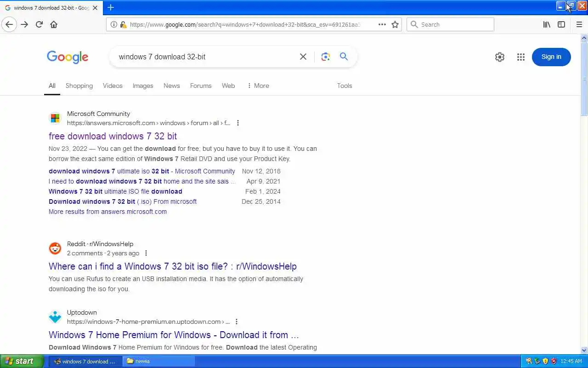Viewport: 588px width, 368px height.
Task: Select the All results tab
Action: [x=52, y=86]
